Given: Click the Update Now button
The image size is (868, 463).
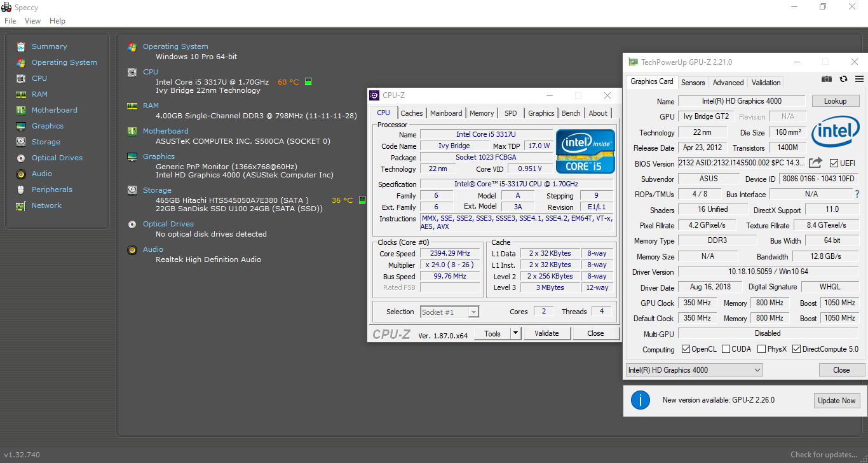Looking at the screenshot, I should [x=837, y=401].
